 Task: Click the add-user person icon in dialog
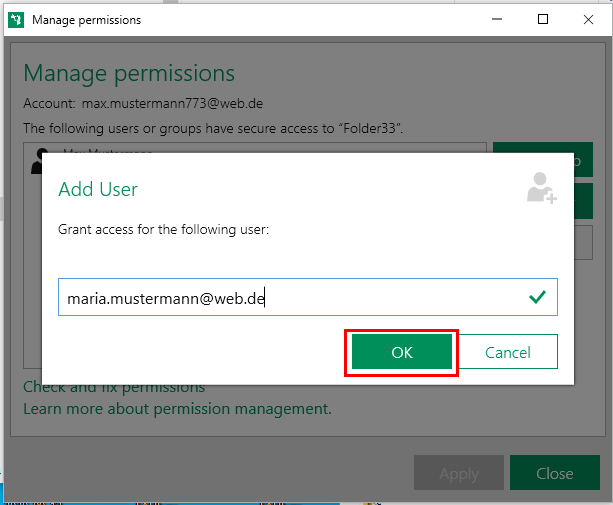click(541, 188)
